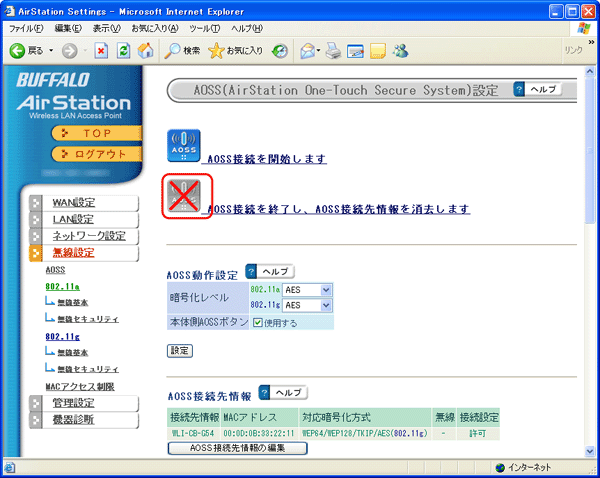This screenshot has width=600, height=478.
Task: Open the Back button history dropdown arrow
Action: pos(51,51)
